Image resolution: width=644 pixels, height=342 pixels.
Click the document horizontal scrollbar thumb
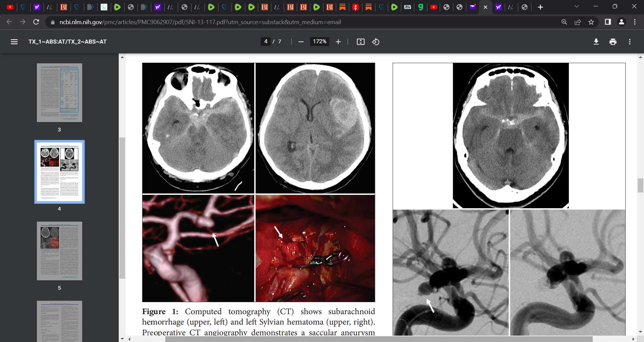tap(379, 339)
